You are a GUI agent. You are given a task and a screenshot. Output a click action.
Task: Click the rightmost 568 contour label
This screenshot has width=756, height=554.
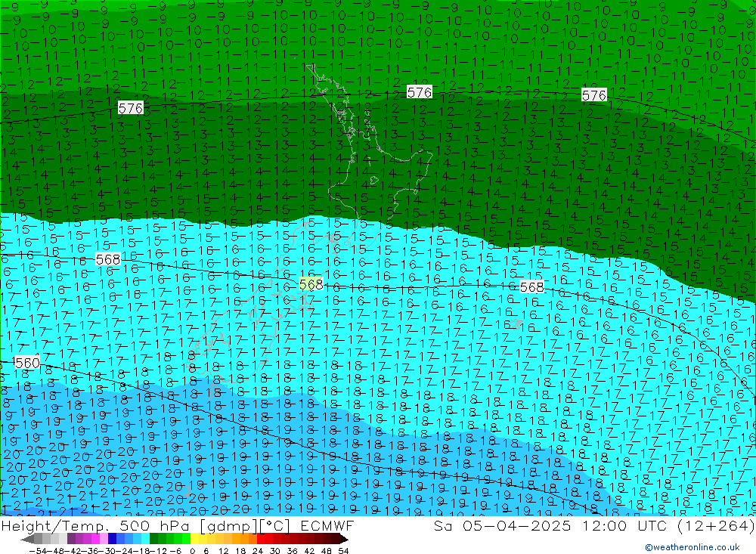pyautogui.click(x=531, y=287)
